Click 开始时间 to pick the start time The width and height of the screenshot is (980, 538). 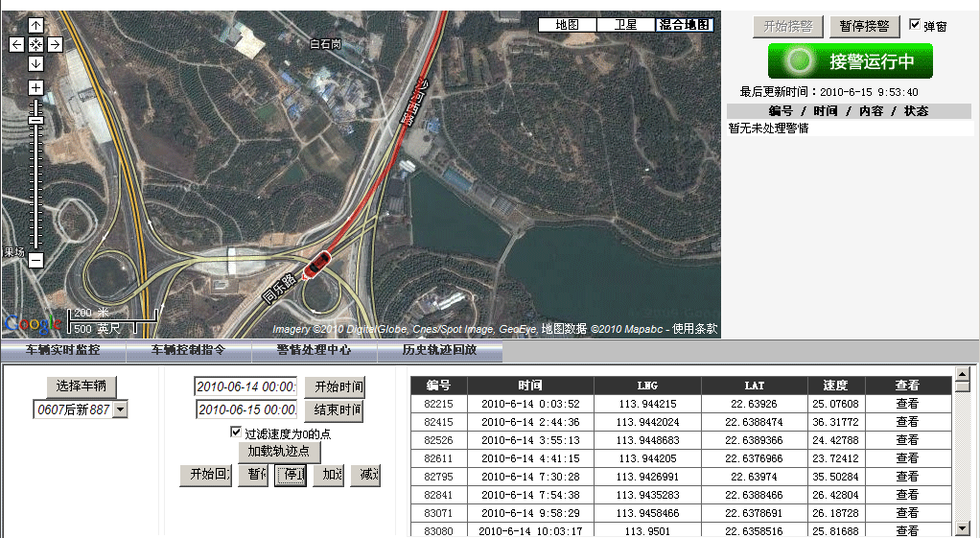tap(334, 387)
